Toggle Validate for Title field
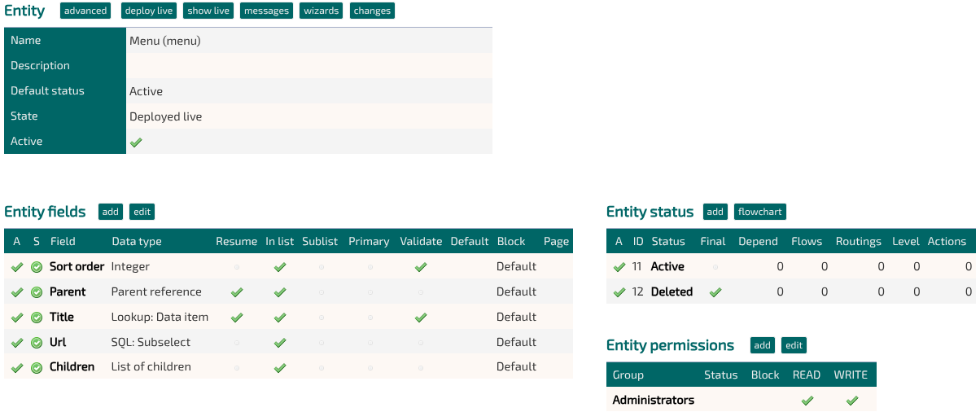 pos(421,318)
